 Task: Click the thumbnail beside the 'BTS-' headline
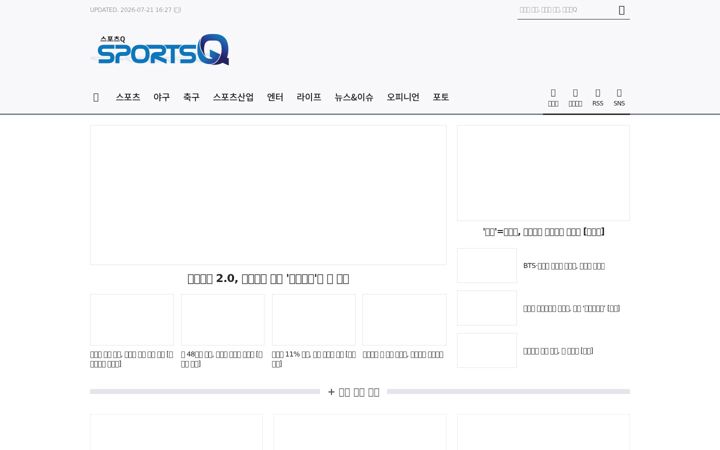487,265
